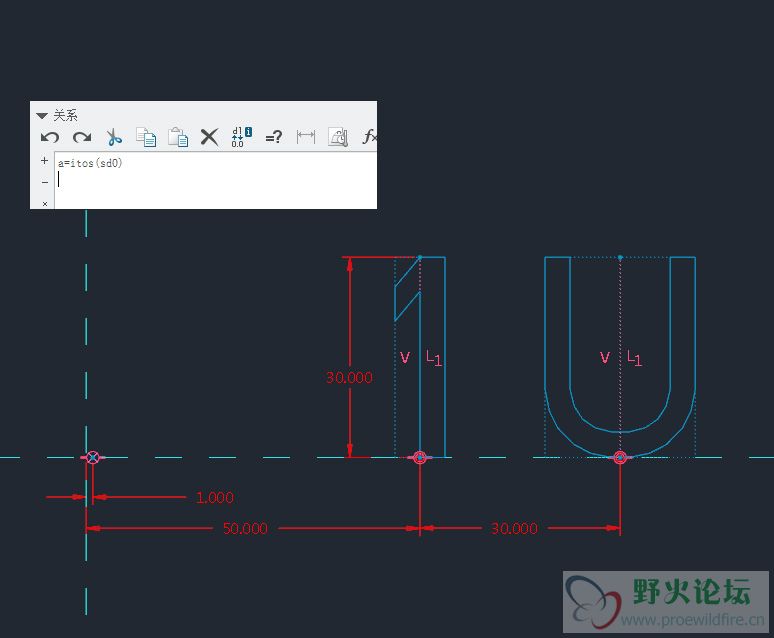
Task: Delete selected relation with X icon
Action: coord(209,137)
